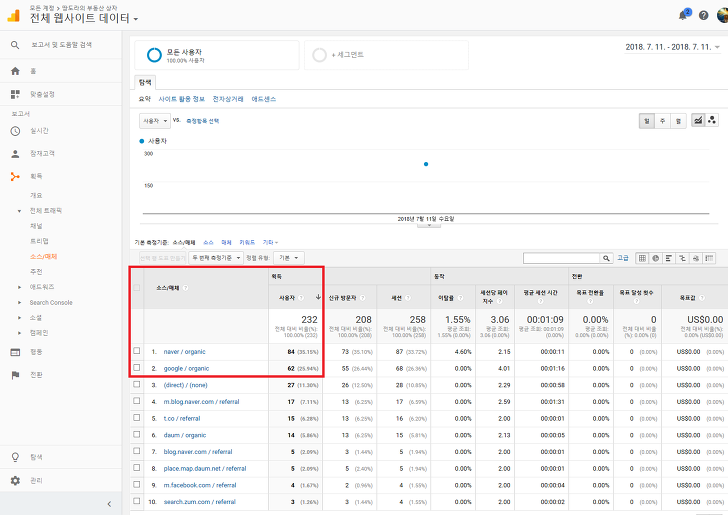Open naver / organic source link
The image size is (728, 515).
(x=184, y=352)
